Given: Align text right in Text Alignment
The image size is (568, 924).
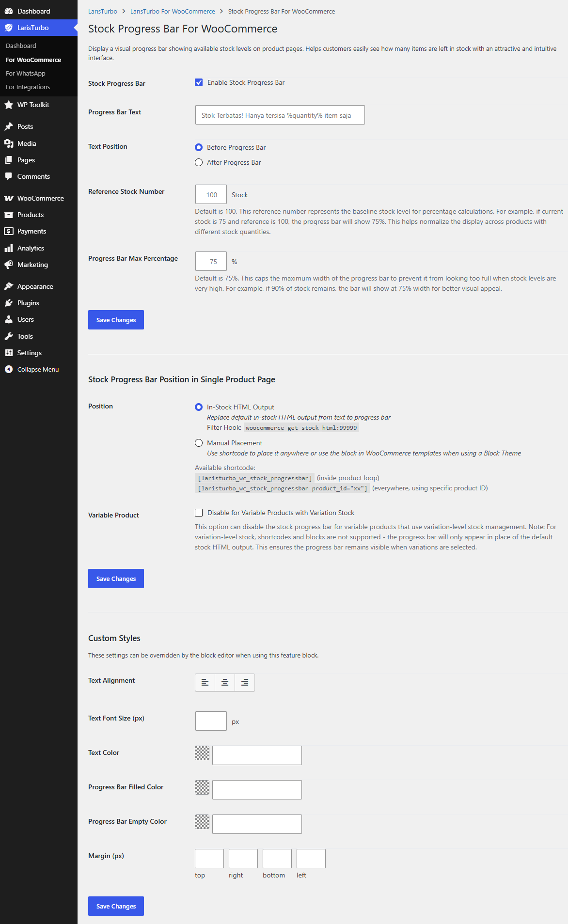Looking at the screenshot, I should click(245, 682).
